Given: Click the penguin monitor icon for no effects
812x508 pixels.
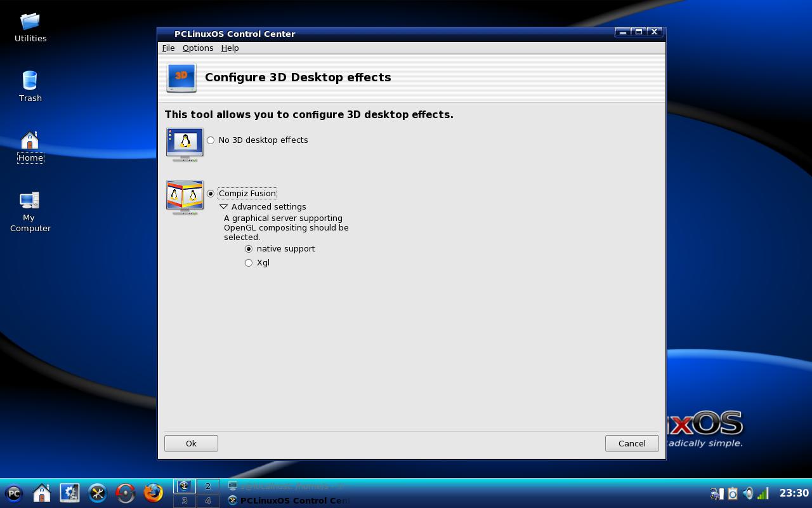Looking at the screenshot, I should click(185, 144).
